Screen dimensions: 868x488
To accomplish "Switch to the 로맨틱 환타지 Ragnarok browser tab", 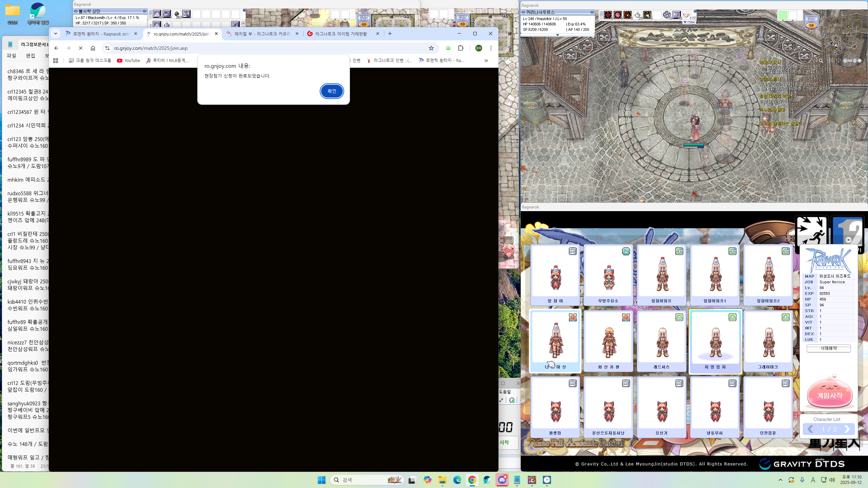I will 101,34.
